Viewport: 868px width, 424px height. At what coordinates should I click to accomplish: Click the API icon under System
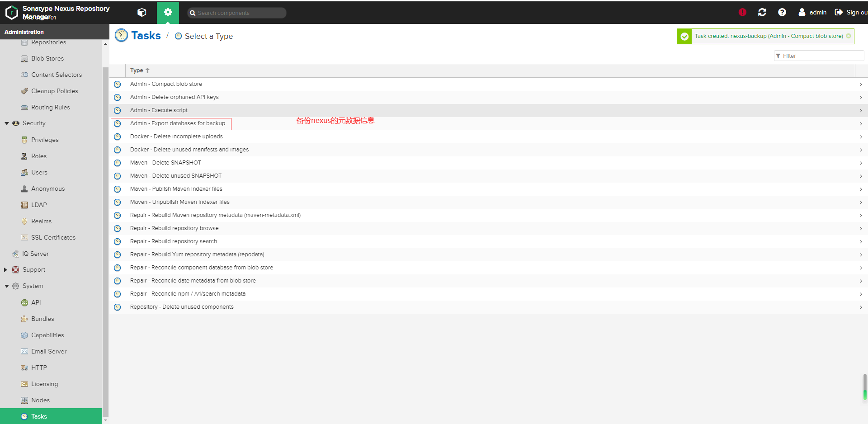point(24,303)
